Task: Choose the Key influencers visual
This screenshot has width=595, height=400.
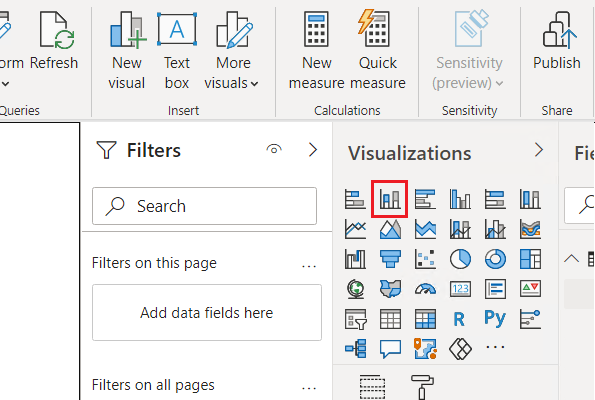Action: [x=530, y=319]
